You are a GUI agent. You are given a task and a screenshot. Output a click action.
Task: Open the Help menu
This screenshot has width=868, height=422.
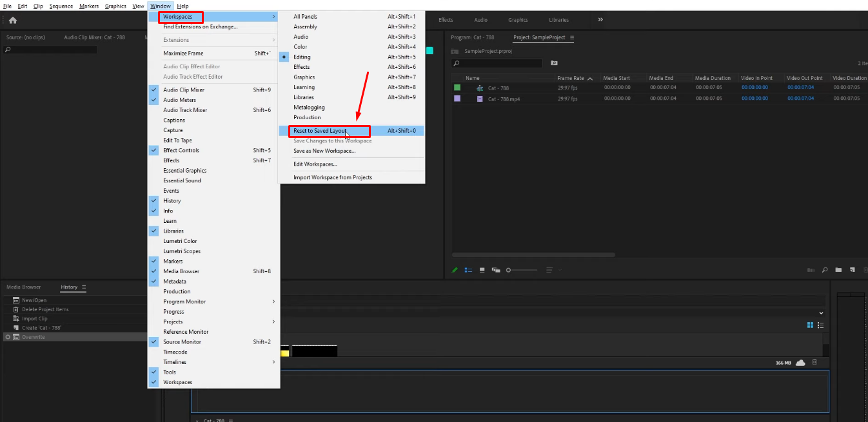pyautogui.click(x=182, y=6)
